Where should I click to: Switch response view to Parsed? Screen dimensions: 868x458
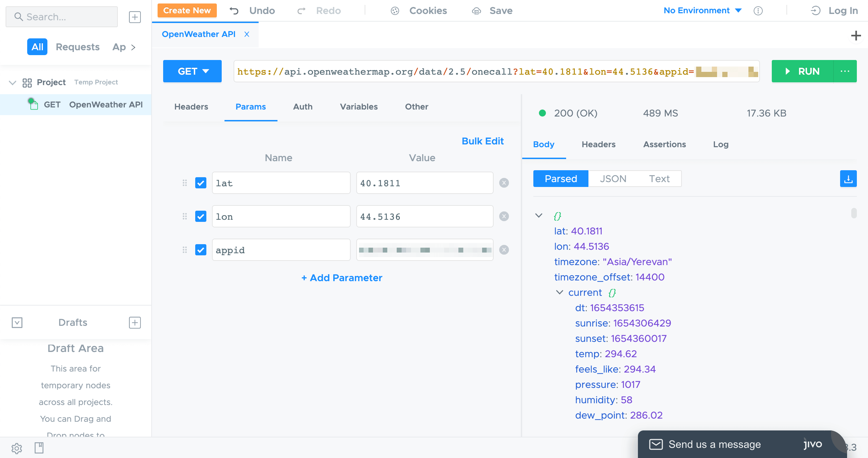[x=561, y=179]
